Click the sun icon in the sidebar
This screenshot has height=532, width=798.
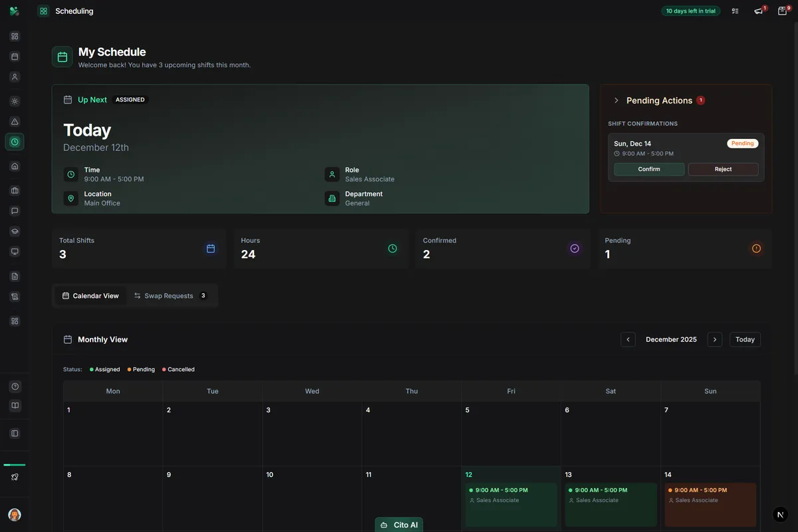click(15, 101)
